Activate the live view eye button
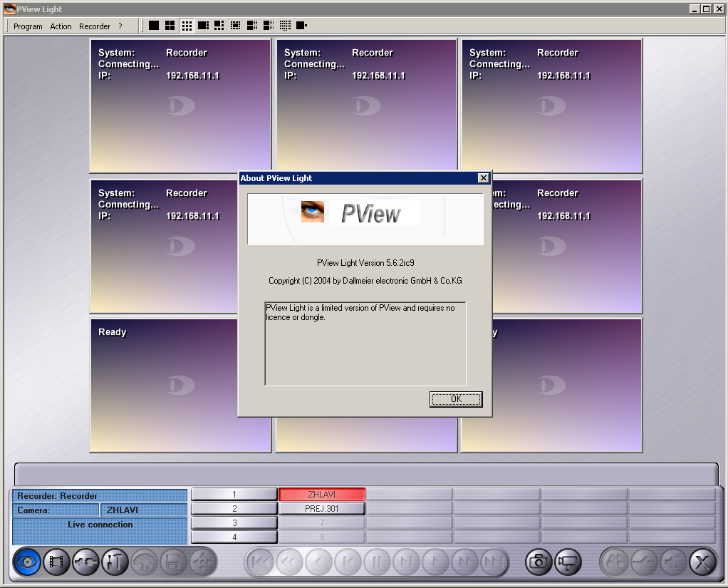 click(27, 562)
